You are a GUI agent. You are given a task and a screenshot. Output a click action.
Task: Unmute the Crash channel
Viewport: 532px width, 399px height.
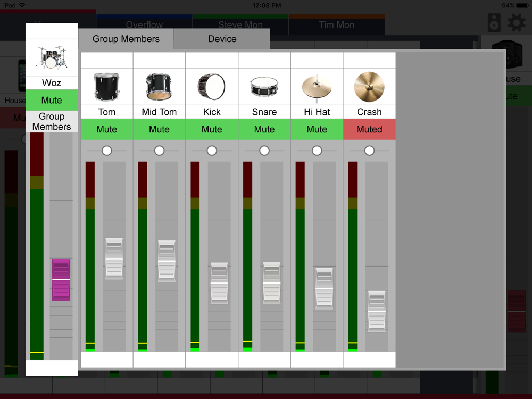[x=369, y=129]
